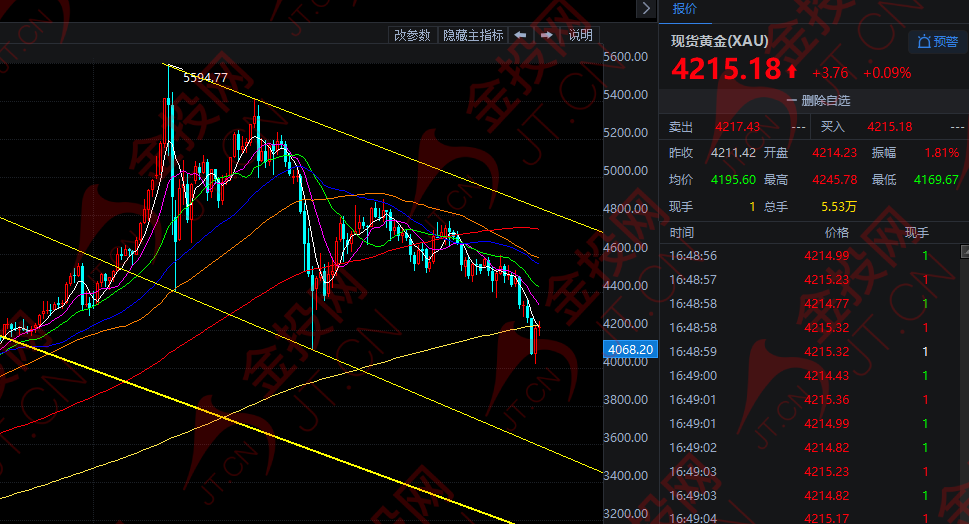Click the 最高 value 4245.78

(834, 180)
